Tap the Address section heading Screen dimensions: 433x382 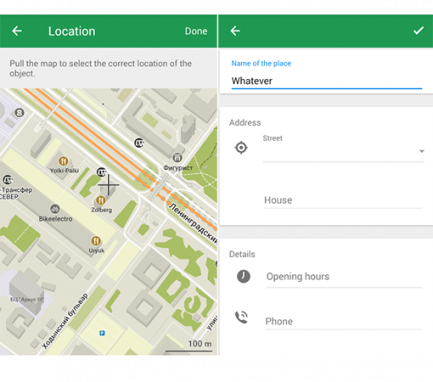[x=245, y=123]
